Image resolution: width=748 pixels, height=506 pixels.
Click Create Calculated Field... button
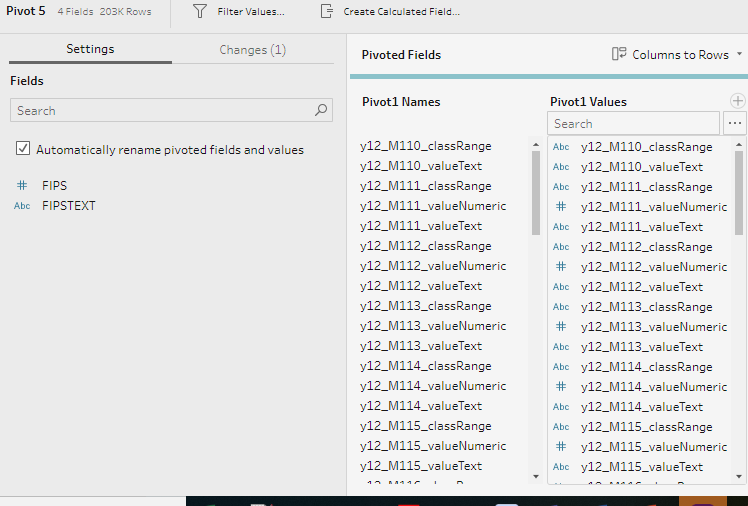390,11
